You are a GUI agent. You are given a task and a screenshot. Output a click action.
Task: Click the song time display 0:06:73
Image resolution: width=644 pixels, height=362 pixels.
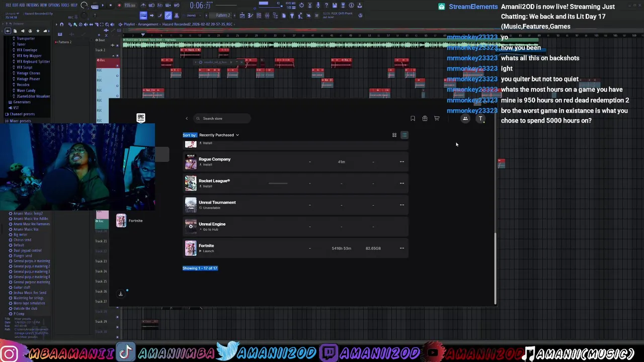200,6
